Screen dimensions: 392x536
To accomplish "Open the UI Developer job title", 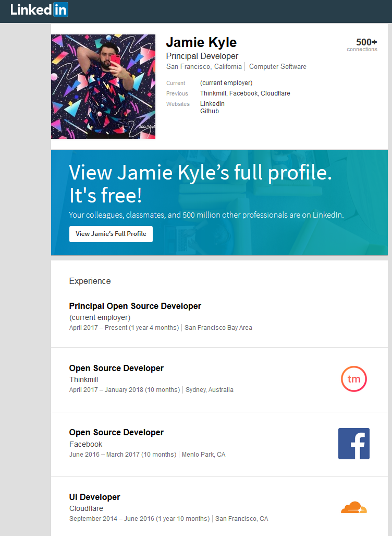I will coord(94,497).
